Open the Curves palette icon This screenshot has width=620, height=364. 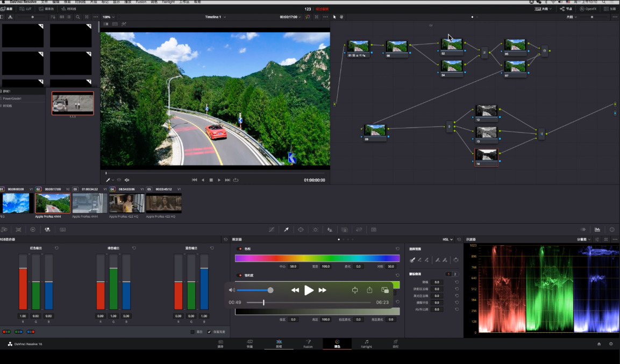(x=272, y=230)
